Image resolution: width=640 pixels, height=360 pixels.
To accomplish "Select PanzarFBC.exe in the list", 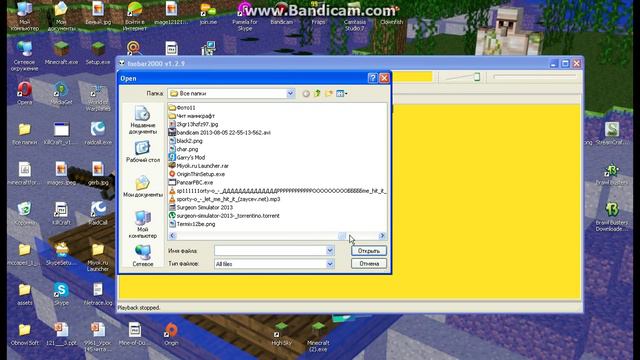I will click(191, 182).
